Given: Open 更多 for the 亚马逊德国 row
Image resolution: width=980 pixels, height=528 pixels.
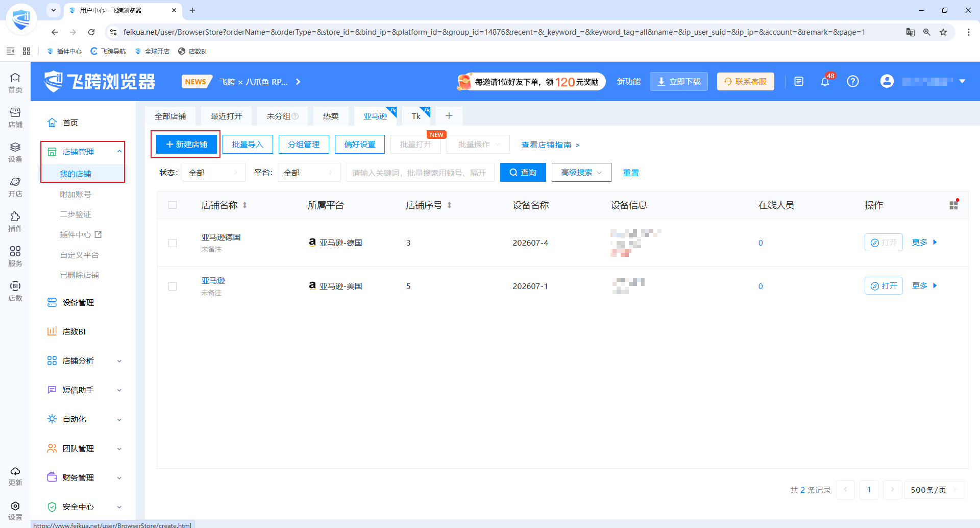Looking at the screenshot, I should click(x=924, y=243).
